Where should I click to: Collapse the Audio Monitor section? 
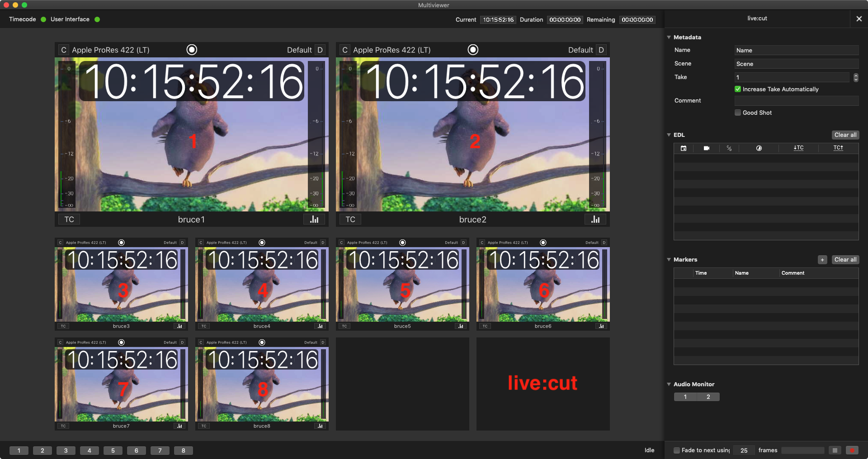(x=669, y=384)
